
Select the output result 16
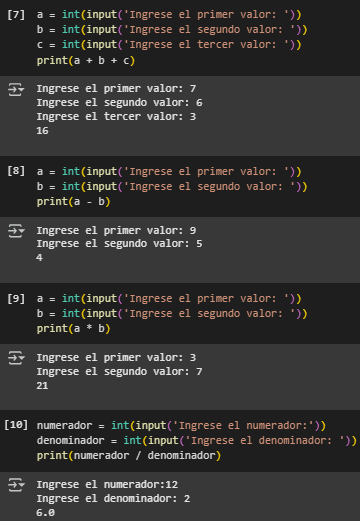tap(42, 131)
